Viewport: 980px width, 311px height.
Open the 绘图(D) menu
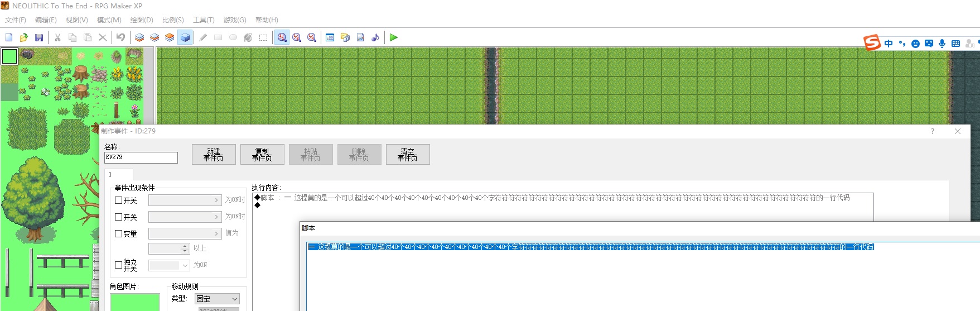pos(142,20)
